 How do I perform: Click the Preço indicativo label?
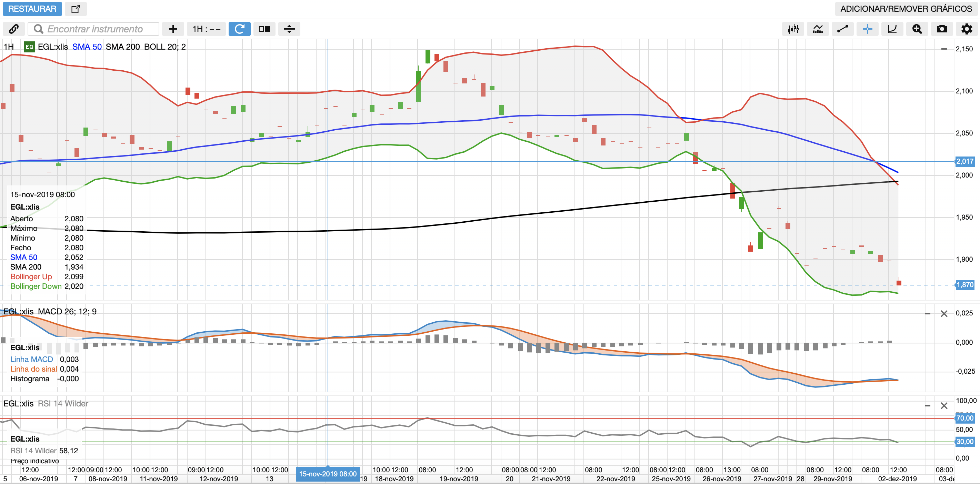(34, 461)
